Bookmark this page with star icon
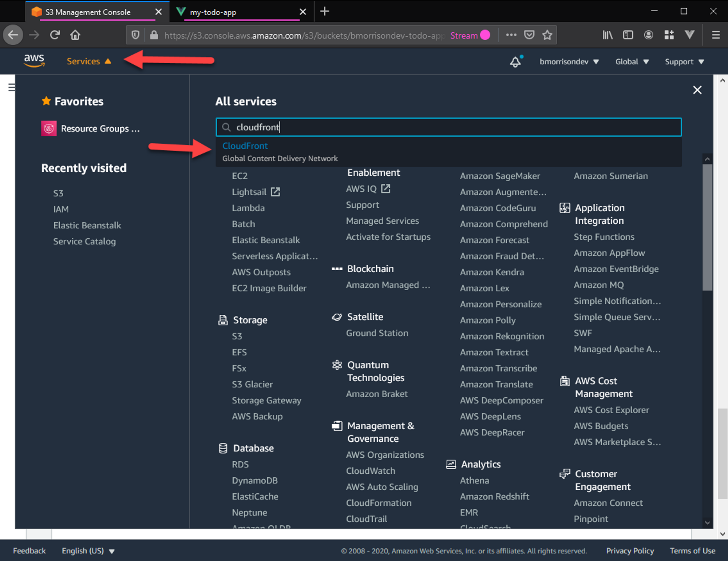The height and width of the screenshot is (561, 728). tap(547, 35)
